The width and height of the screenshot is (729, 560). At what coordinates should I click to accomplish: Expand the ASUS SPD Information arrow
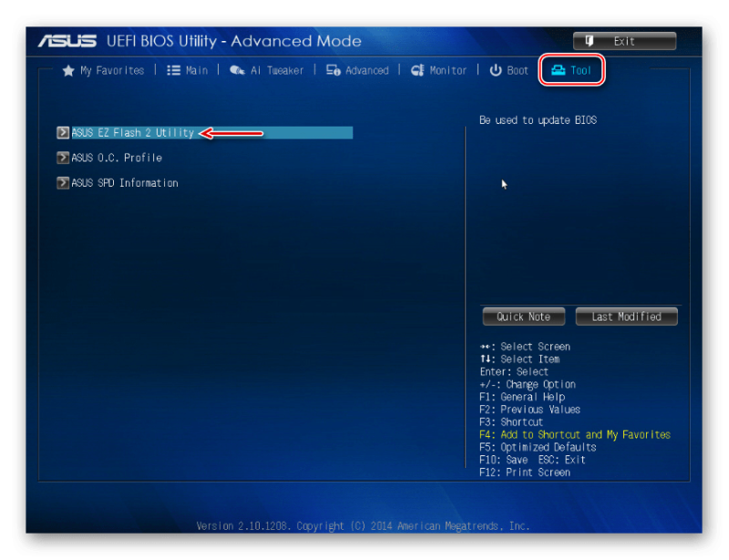pos(63,183)
